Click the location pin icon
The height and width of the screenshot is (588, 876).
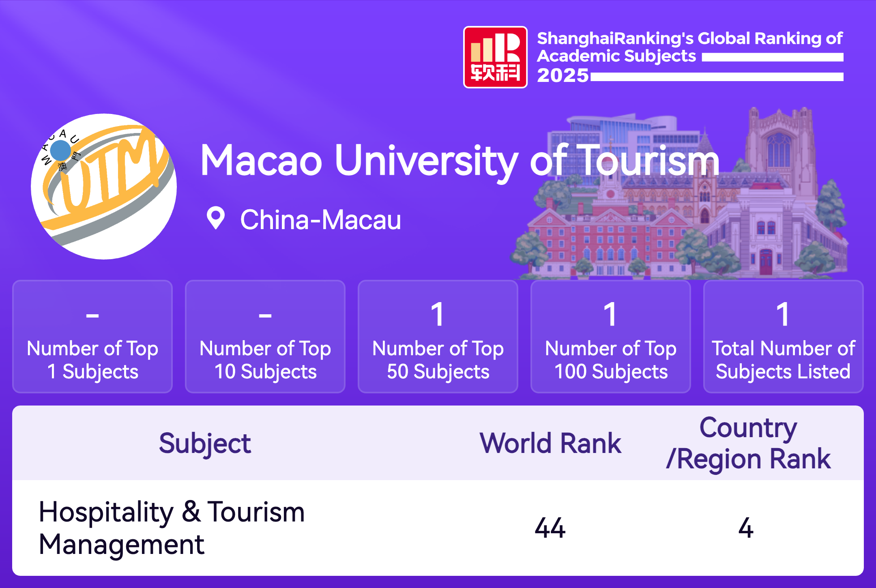[215, 218]
